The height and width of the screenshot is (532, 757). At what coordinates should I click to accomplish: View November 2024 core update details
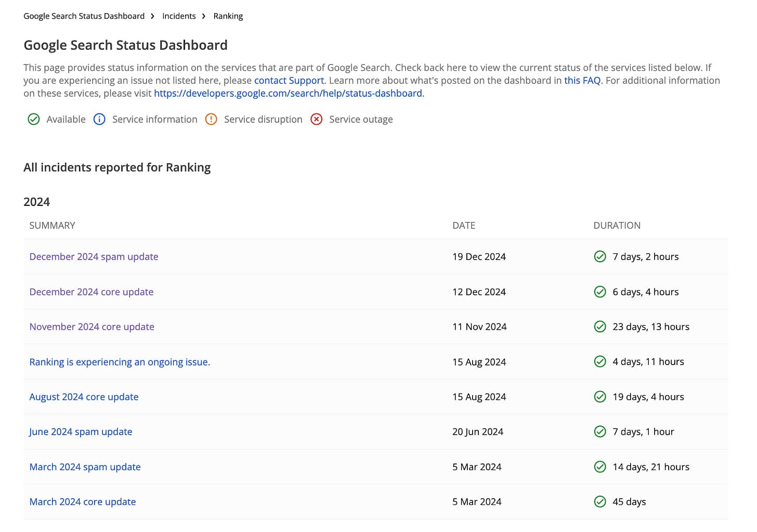(92, 327)
